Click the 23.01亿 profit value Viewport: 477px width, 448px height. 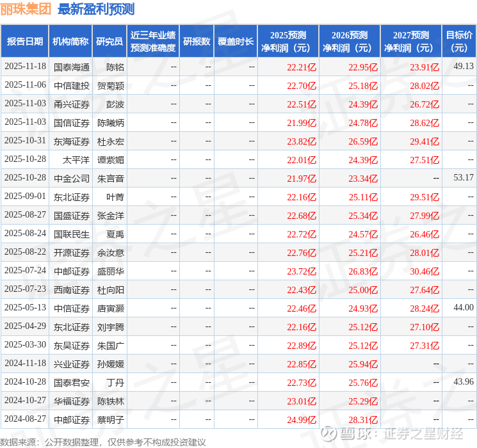pyautogui.click(x=302, y=401)
